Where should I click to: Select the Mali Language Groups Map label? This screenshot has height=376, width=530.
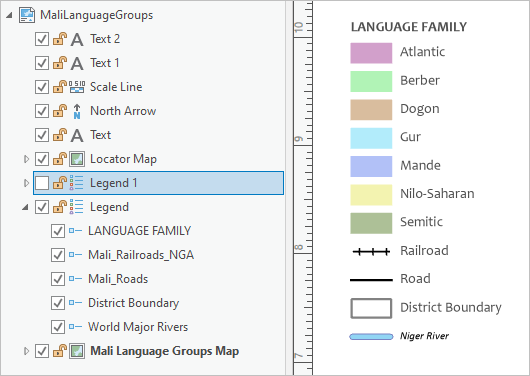pyautogui.click(x=165, y=351)
